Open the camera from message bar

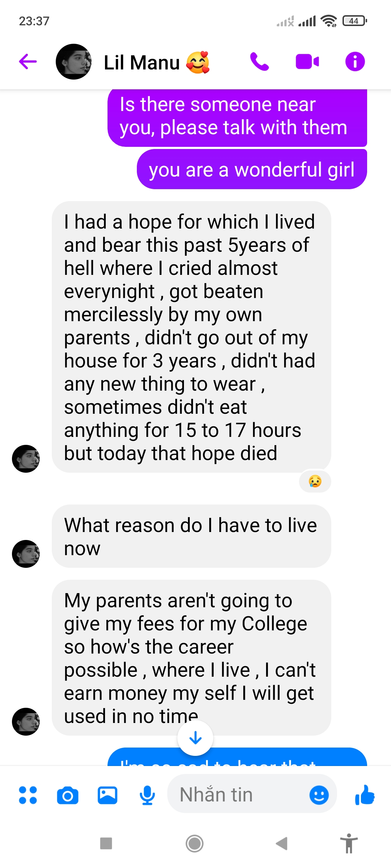(x=68, y=795)
